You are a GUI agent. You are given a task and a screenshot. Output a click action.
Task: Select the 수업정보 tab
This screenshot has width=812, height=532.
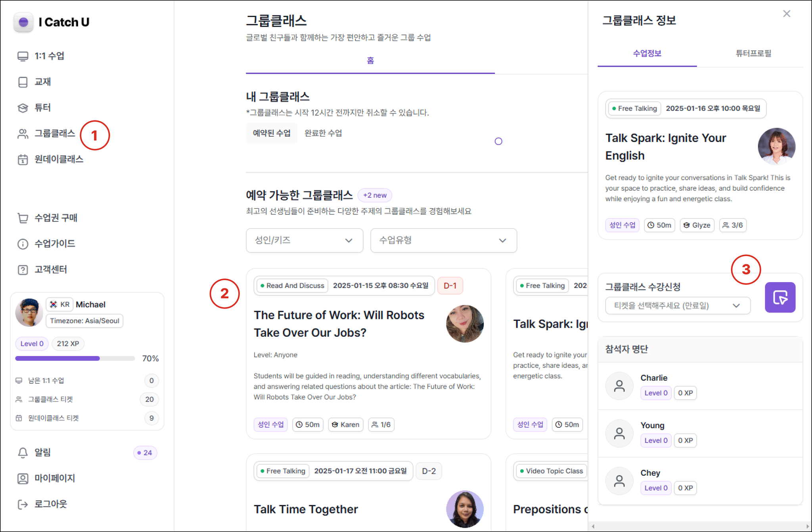point(647,53)
